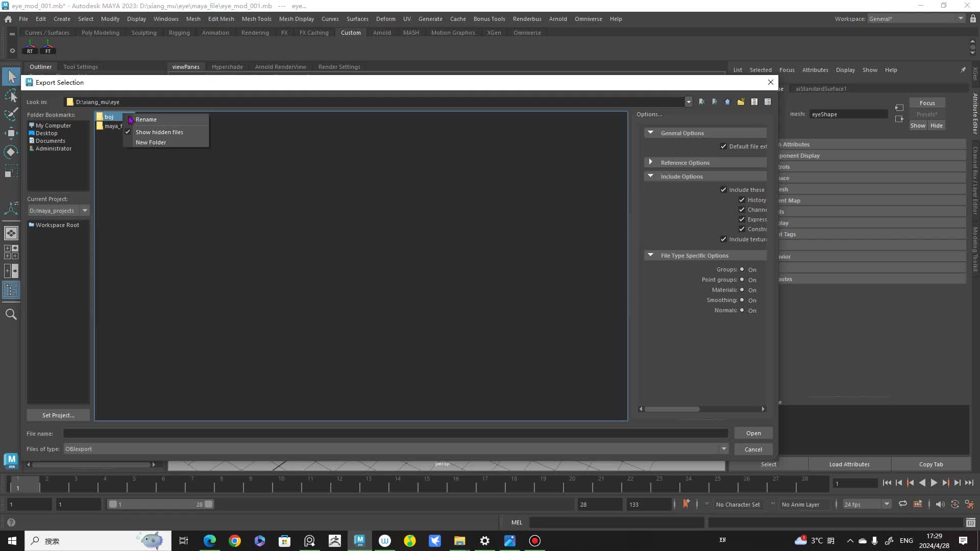Play the animation forwards
Viewport: 980px width, 551px height.
pyautogui.click(x=934, y=483)
